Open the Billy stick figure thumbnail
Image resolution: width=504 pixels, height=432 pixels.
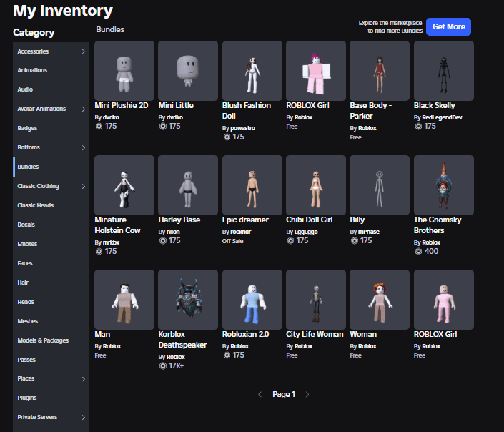[x=379, y=185]
